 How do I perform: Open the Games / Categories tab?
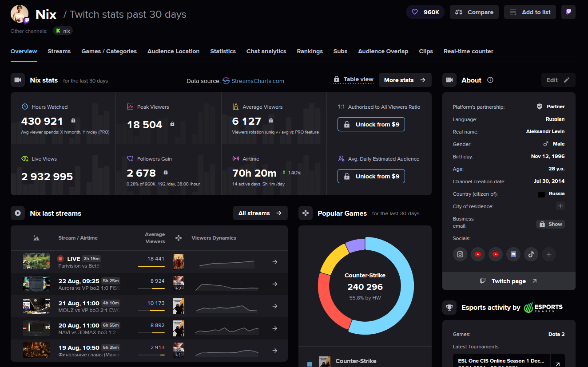(x=109, y=51)
